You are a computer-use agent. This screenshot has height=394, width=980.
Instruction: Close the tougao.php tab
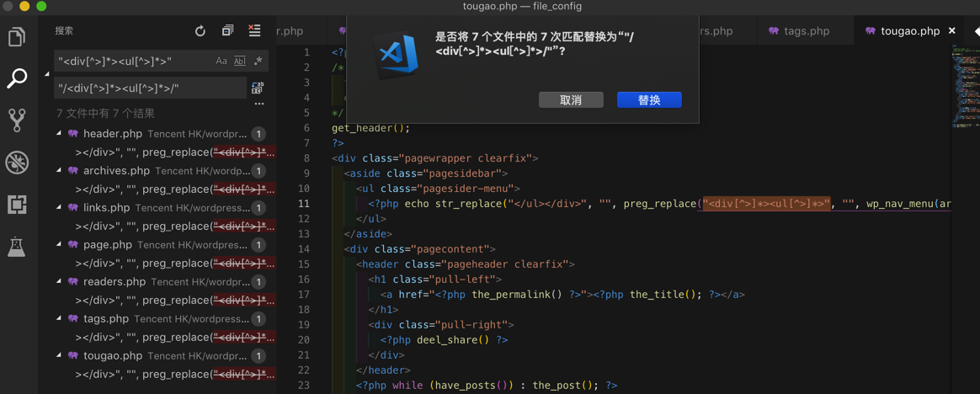tap(952, 31)
